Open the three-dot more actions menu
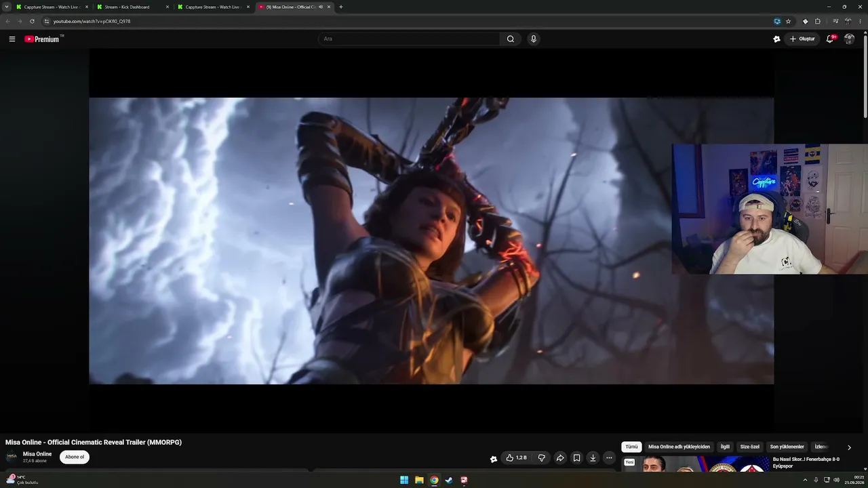This screenshot has width=868, height=488. pos(609,458)
